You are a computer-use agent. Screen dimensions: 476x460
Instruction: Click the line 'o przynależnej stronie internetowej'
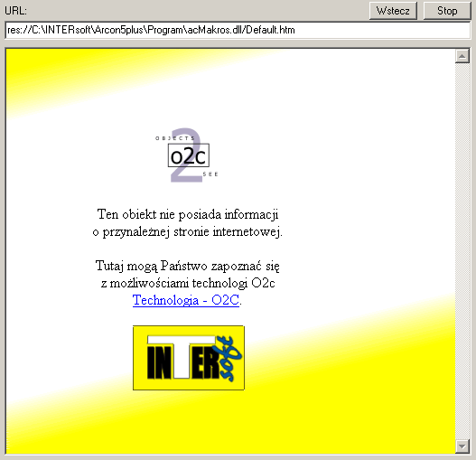tap(187, 232)
